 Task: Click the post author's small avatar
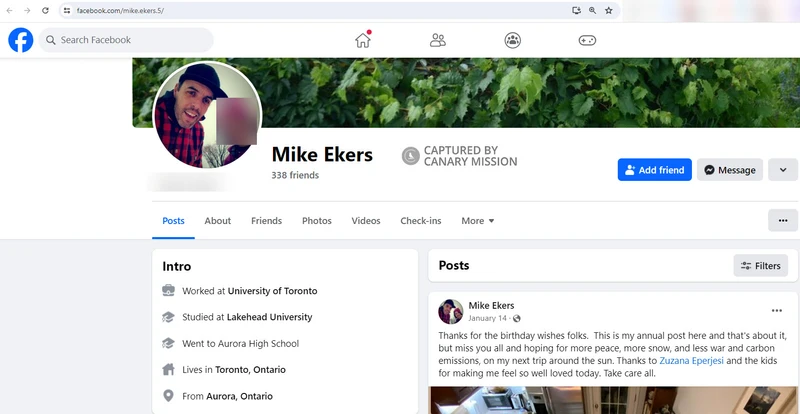pyautogui.click(x=451, y=311)
